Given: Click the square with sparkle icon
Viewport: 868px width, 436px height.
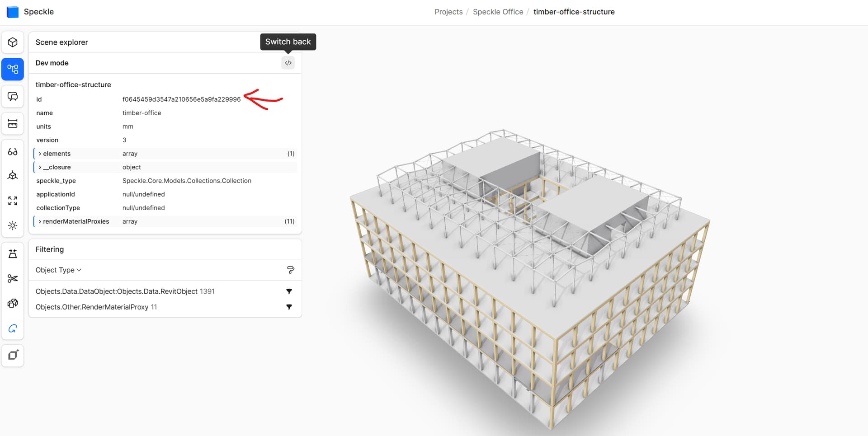Looking at the screenshot, I should (13, 356).
